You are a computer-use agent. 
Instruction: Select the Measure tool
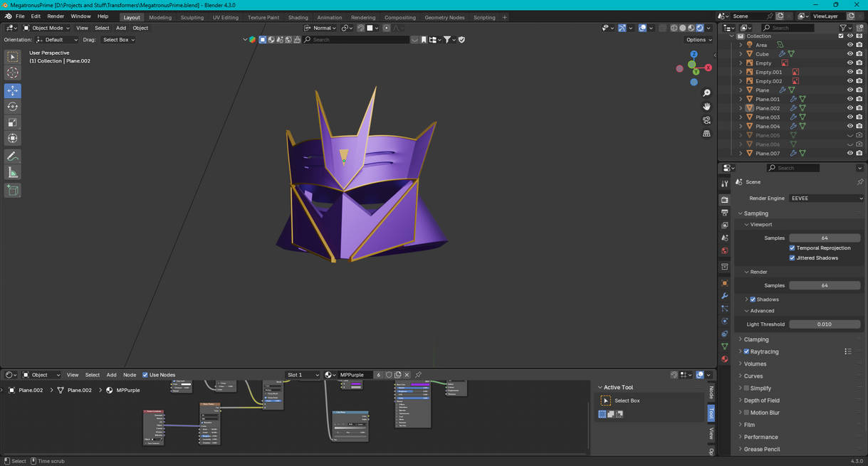[x=13, y=172]
